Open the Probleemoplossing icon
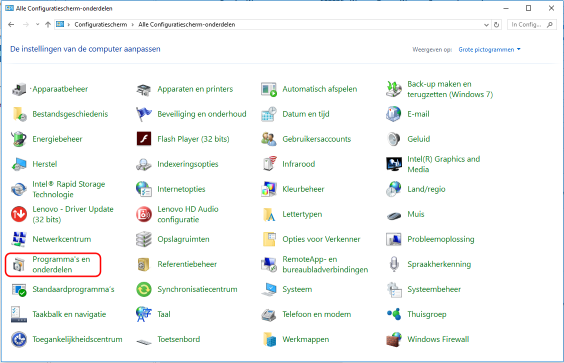 tap(394, 239)
